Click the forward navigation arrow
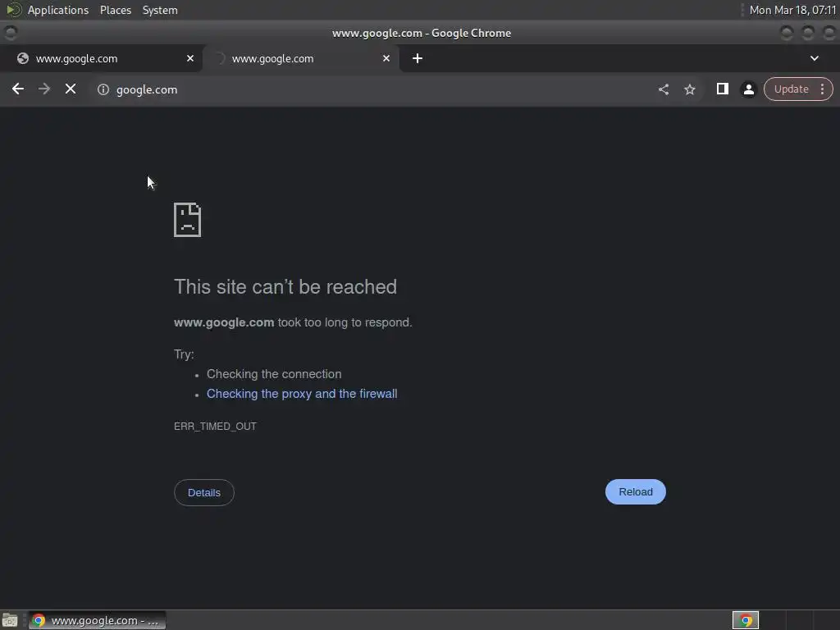Viewport: 840px width, 630px height. 44,89
